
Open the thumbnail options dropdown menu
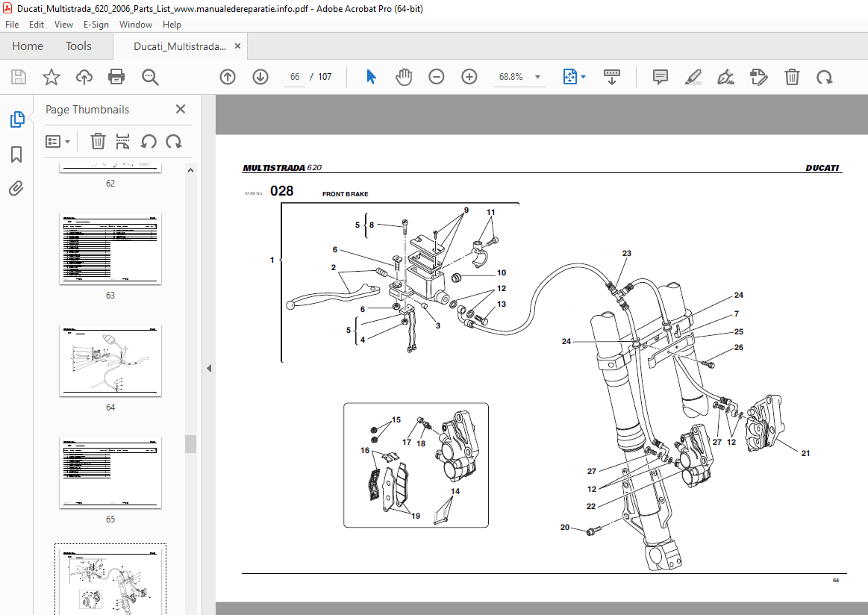[57, 141]
